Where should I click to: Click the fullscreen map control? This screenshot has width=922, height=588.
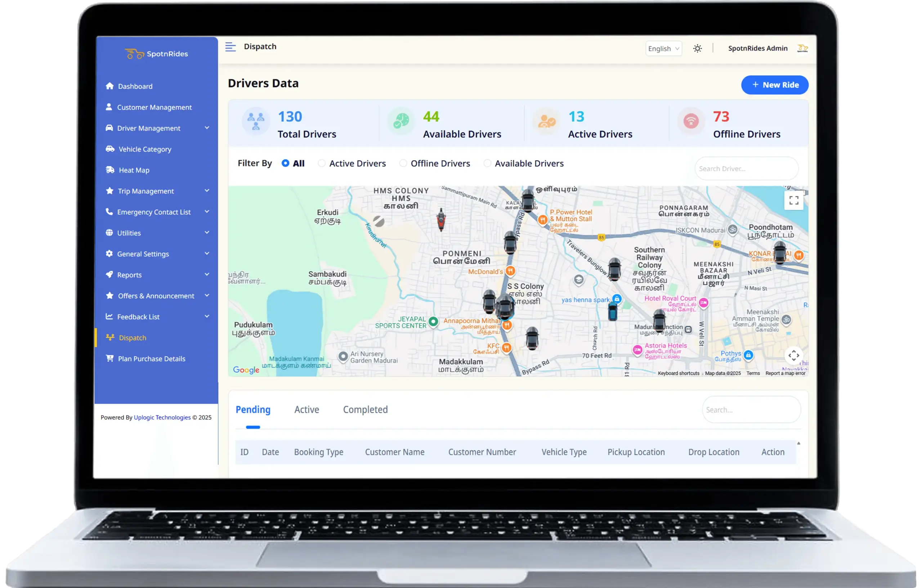click(794, 200)
